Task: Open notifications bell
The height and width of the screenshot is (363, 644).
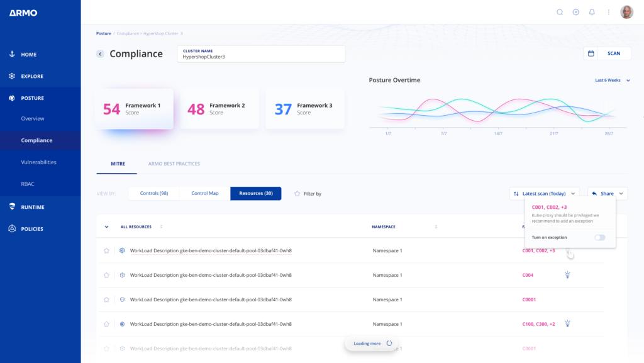Action: click(592, 12)
